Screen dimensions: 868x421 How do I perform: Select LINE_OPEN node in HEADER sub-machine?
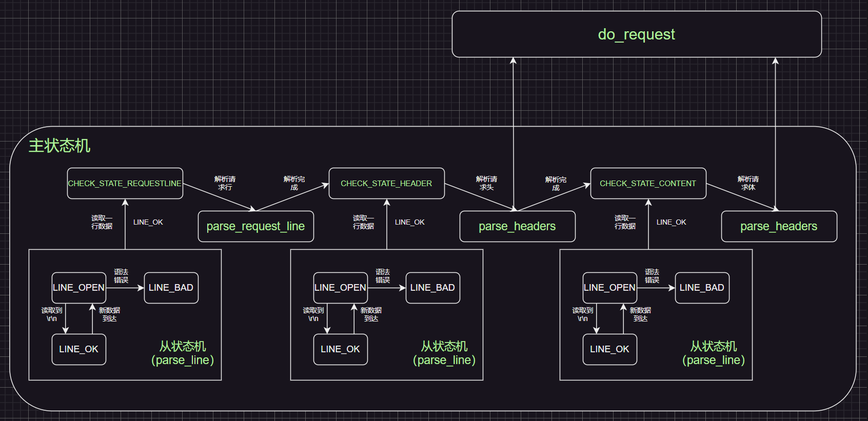pos(341,288)
